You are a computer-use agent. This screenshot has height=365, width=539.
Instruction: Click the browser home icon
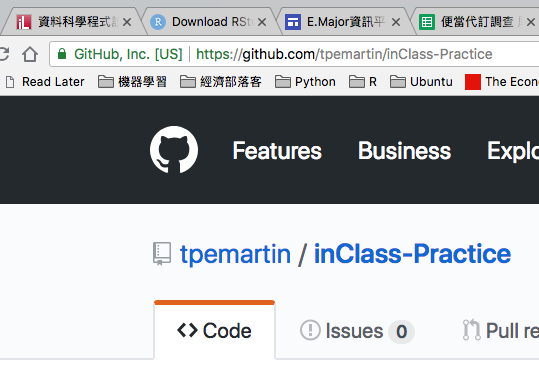(x=30, y=54)
